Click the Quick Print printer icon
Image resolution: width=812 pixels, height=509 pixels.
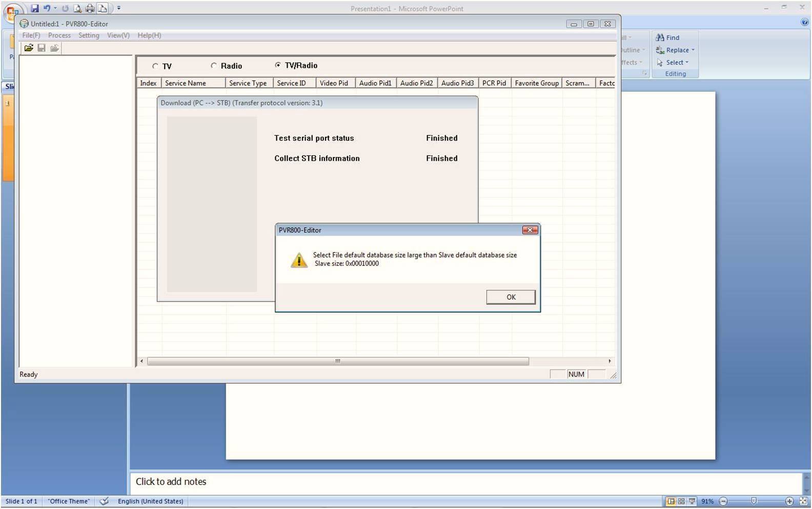(x=90, y=8)
